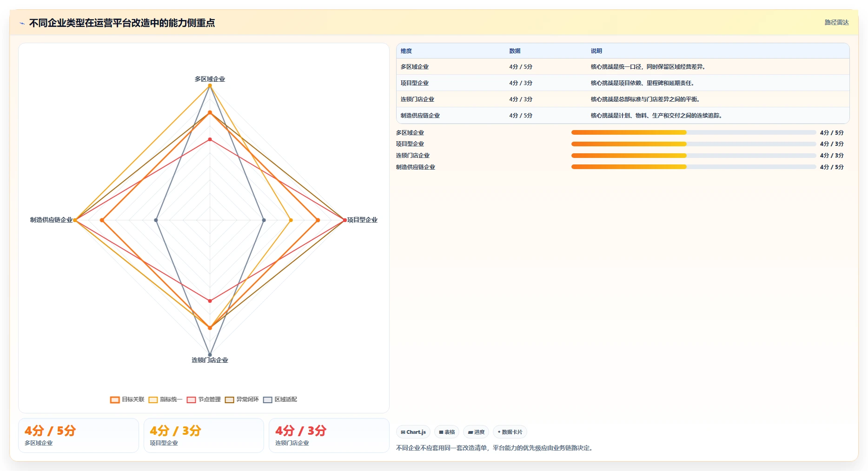Click description 核心挑战是项目依赖 in table
Image resolution: width=868 pixels, height=471 pixels.
click(643, 83)
